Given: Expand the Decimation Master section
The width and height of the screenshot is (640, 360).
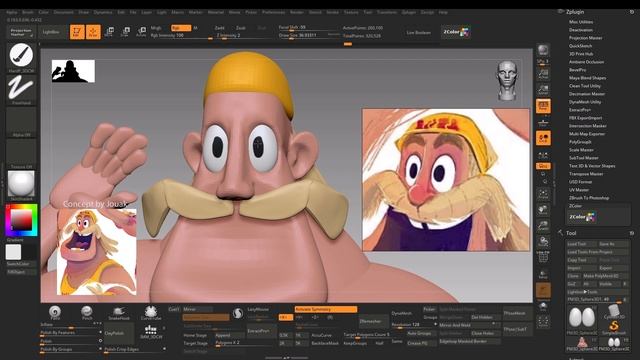Looking at the screenshot, I should pos(587,94).
